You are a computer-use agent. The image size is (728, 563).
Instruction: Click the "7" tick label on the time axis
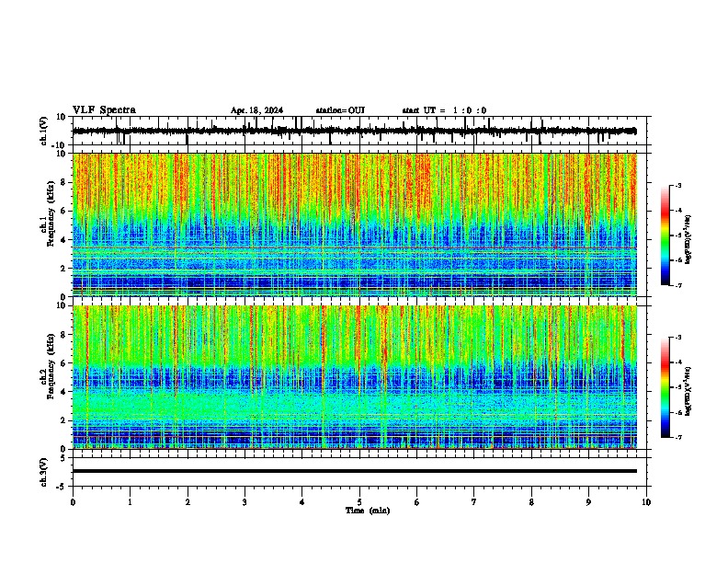474,502
